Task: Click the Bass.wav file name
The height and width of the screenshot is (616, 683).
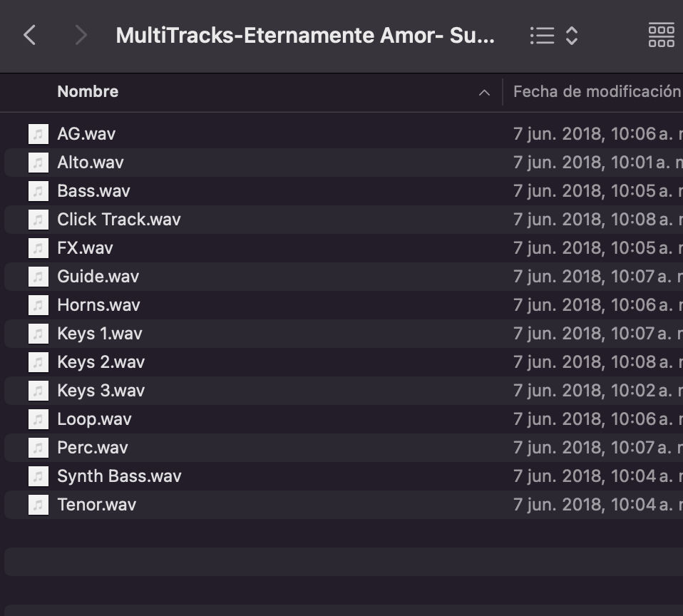Action: 93,191
